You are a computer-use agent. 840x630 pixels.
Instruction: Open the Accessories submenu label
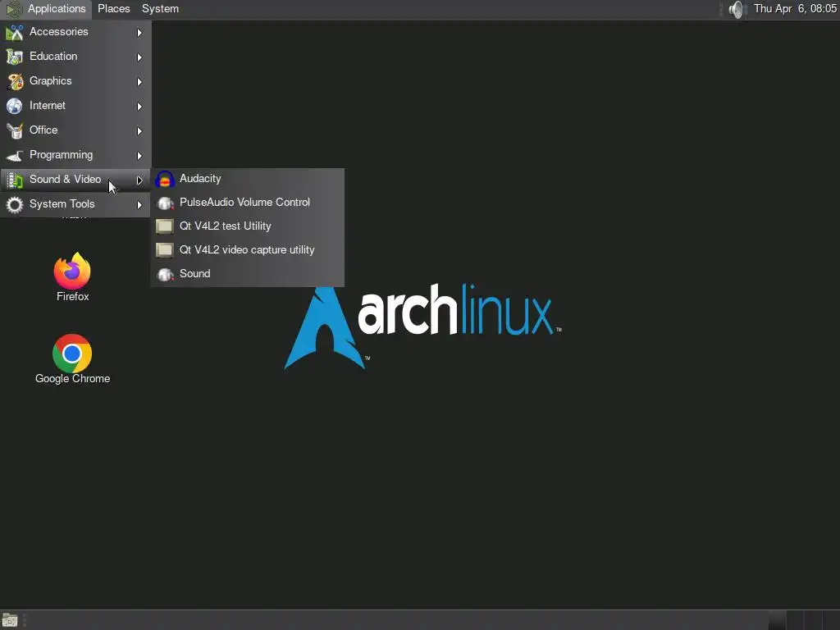[x=59, y=32]
